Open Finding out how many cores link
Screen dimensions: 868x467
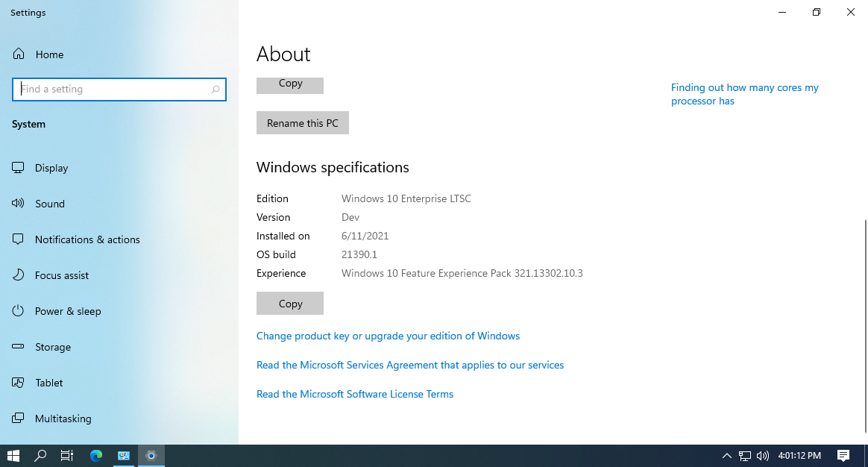[744, 94]
